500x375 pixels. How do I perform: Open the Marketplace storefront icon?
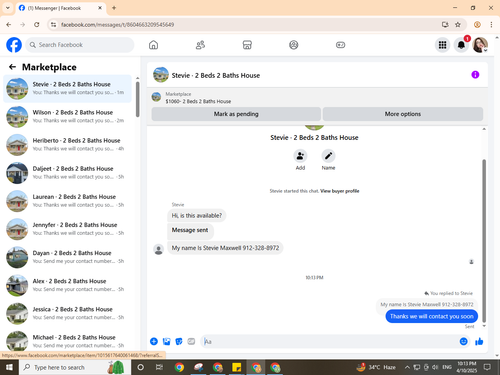247,45
